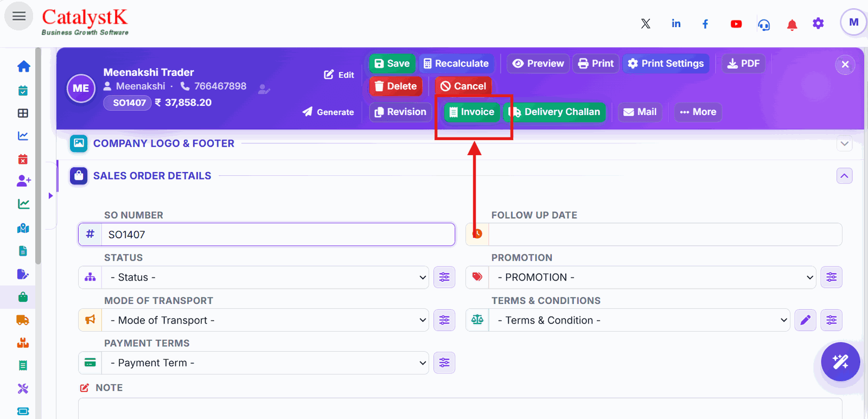This screenshot has height=419, width=868.
Task: Click the sidebar vertical scrollbar
Action: (38, 156)
